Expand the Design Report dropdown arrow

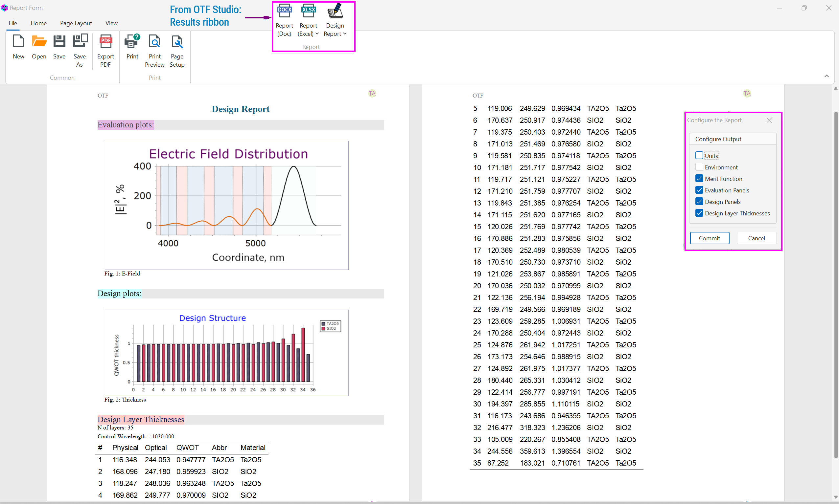(x=344, y=33)
